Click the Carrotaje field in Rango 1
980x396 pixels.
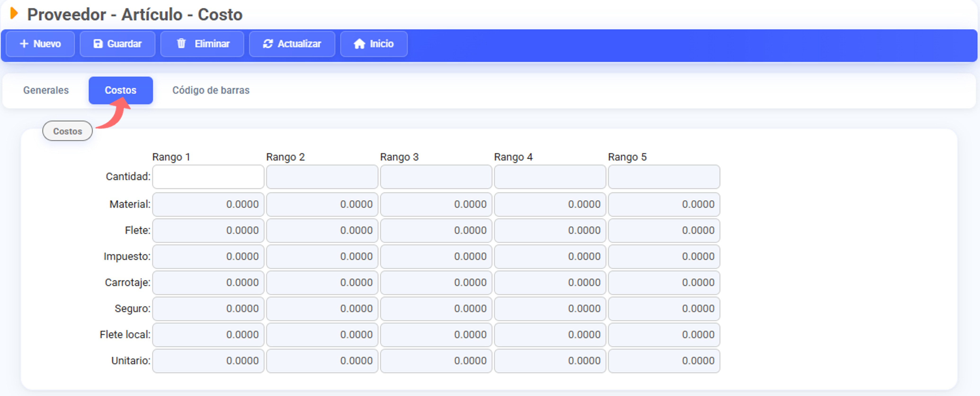[x=208, y=282]
